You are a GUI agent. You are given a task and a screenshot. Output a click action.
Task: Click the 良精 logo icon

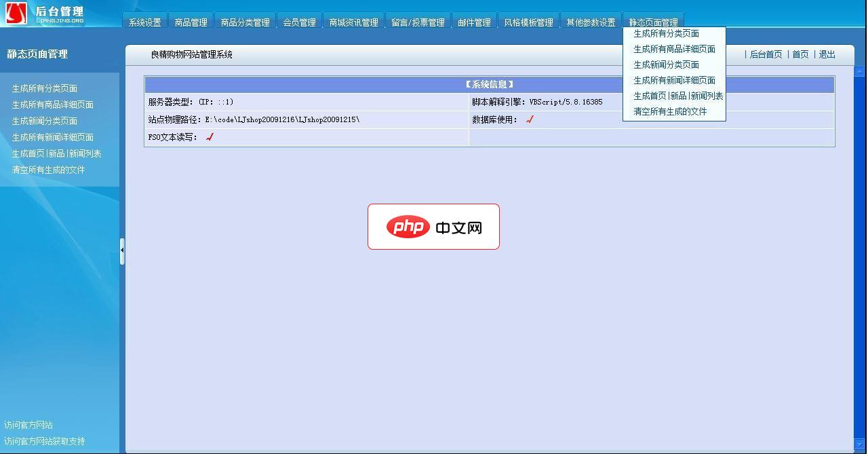[15, 12]
